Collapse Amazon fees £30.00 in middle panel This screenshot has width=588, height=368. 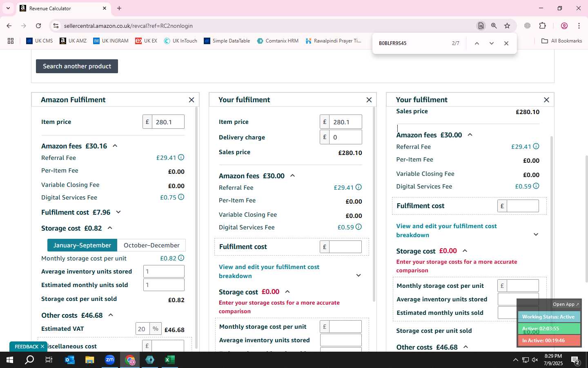coord(292,176)
